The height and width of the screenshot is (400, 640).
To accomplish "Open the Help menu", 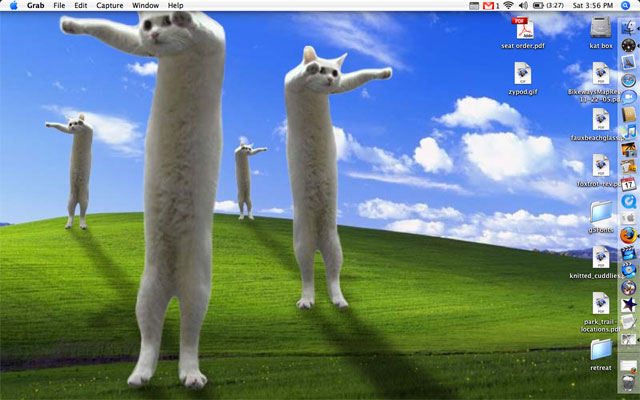I will (x=176, y=5).
